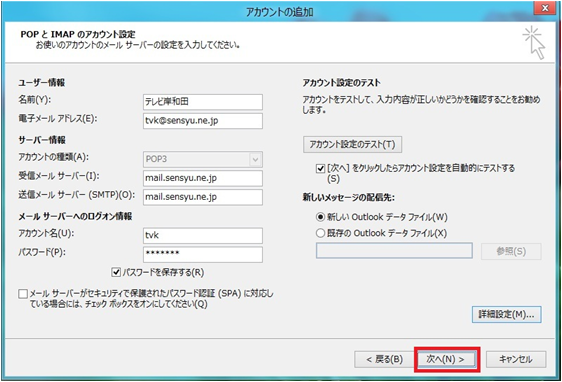Screen dimensions: 562x382
Task: Toggle パスワードを保存する checkbox
Action: tap(116, 272)
